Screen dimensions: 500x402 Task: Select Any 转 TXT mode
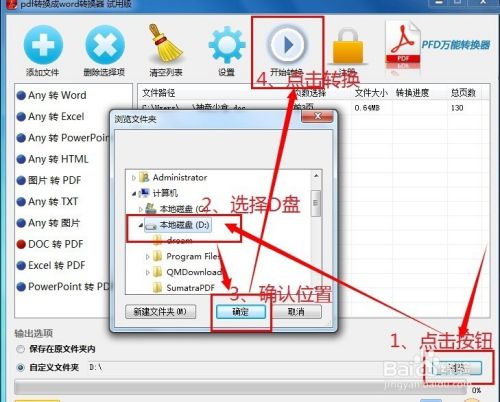[47, 202]
